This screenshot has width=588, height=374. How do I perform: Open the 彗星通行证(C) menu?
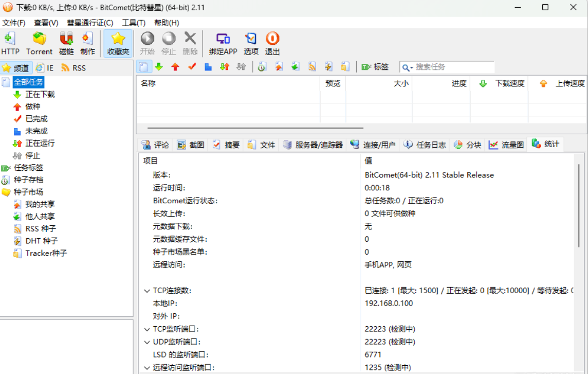[90, 23]
